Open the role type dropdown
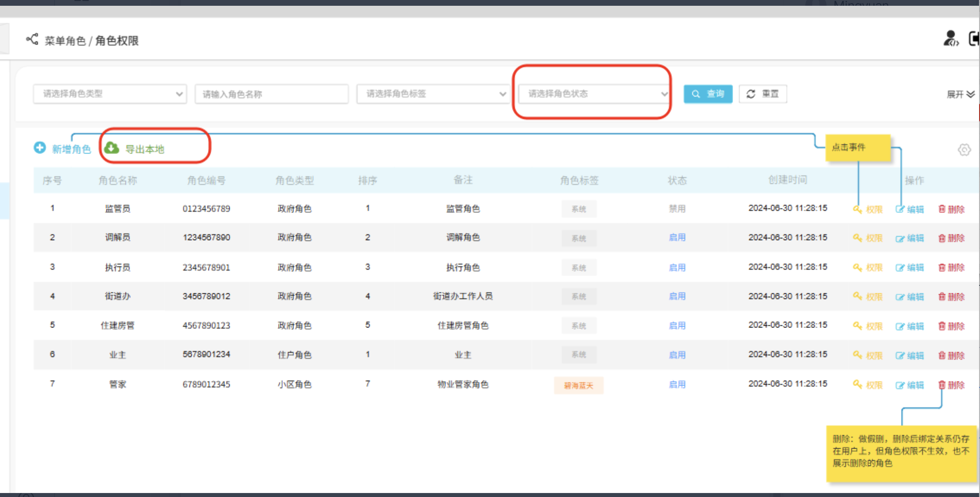The height and width of the screenshot is (497, 980). click(x=110, y=94)
